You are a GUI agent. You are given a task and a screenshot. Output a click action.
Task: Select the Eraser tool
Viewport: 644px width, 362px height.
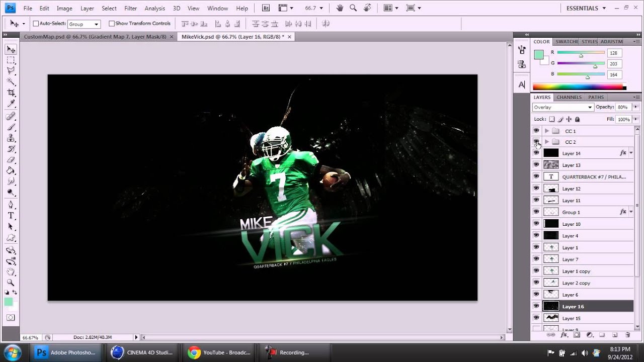pos(11,160)
